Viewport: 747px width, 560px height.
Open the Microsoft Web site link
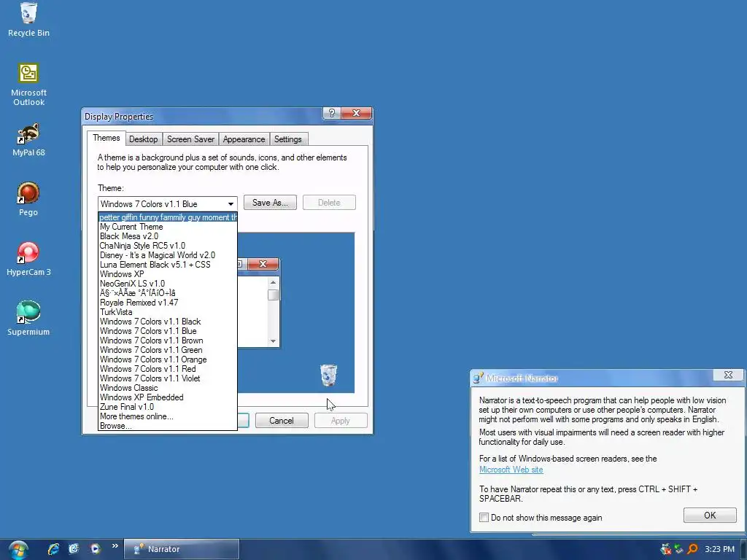[511, 470]
